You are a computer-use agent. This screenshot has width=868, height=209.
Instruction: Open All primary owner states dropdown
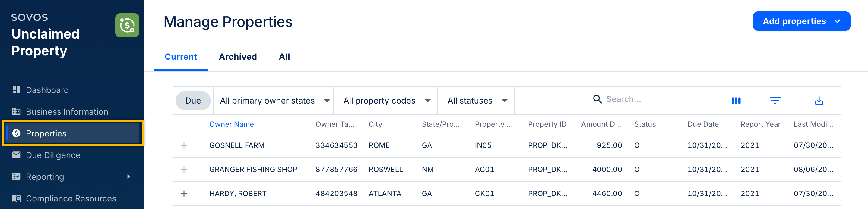274,101
